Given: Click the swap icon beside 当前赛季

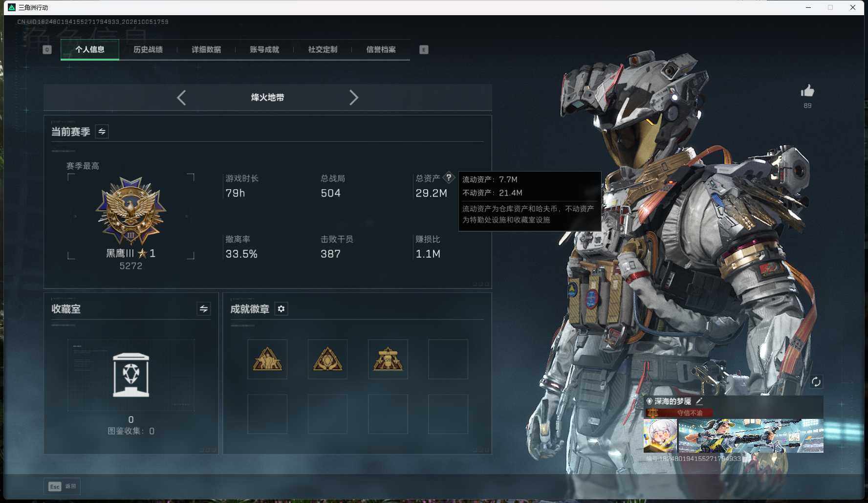Looking at the screenshot, I should coord(102,131).
